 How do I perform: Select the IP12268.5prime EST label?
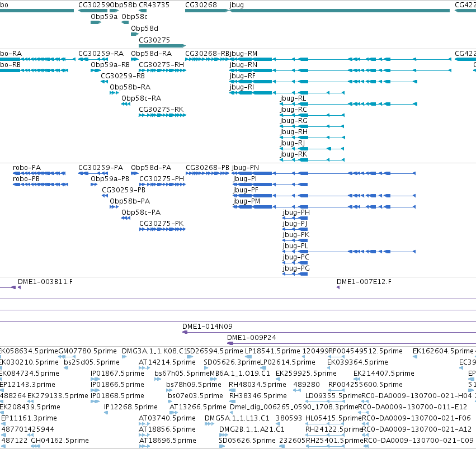click(x=130, y=408)
